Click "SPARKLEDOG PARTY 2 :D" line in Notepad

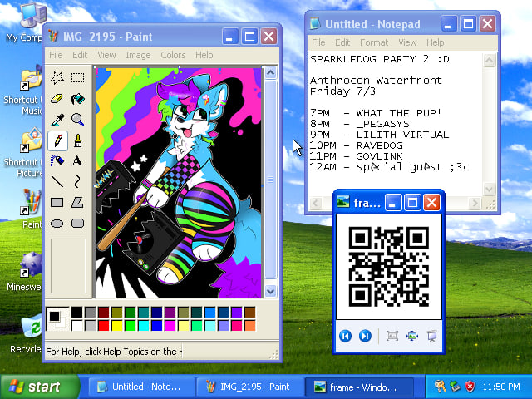(380, 59)
